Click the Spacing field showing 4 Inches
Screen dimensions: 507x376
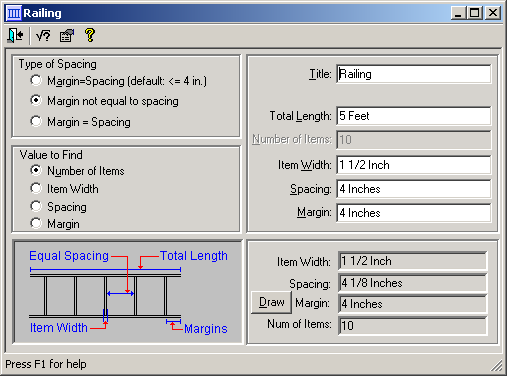pyautogui.click(x=413, y=189)
